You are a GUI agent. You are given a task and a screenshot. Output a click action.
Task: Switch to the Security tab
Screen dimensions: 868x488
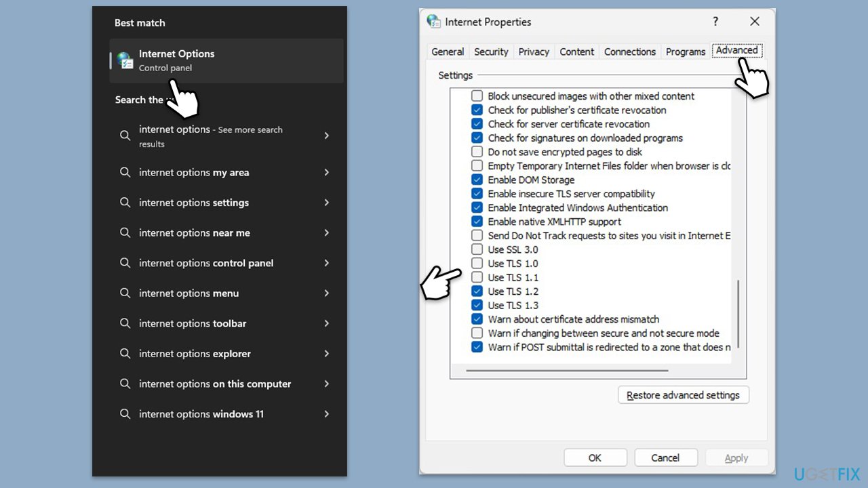[x=491, y=52]
